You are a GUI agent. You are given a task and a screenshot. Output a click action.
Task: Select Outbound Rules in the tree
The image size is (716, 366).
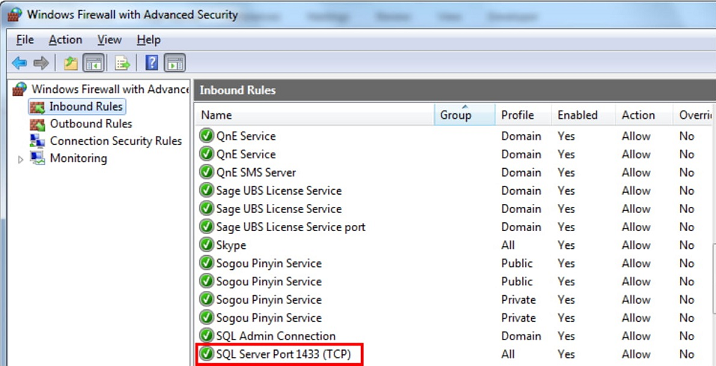(91, 124)
